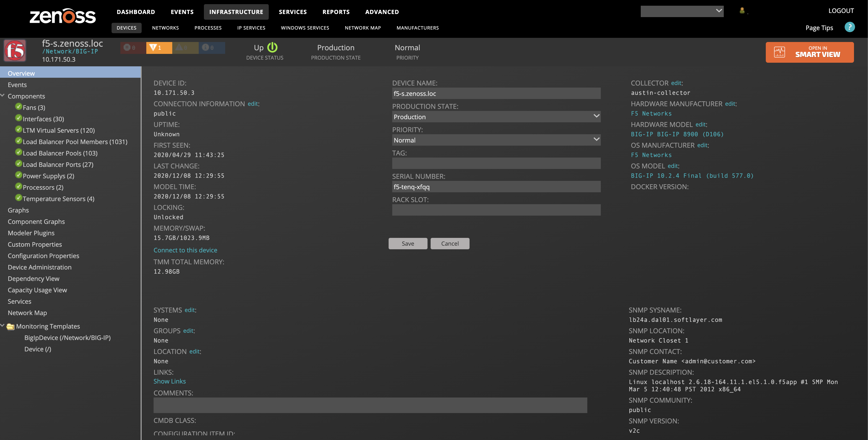Open Dependency View in sidebar

point(33,278)
